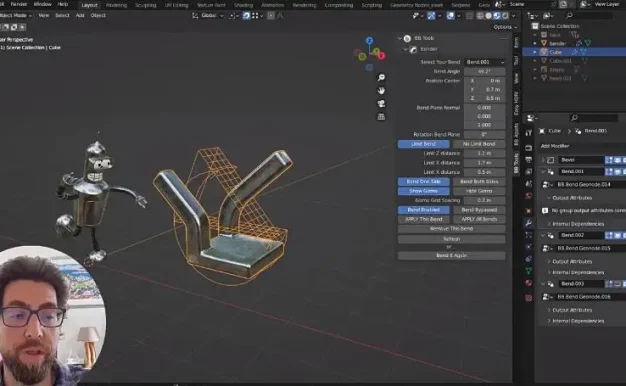Switch to the Modeling workspace tab
The width and height of the screenshot is (626, 386).
(x=116, y=5)
